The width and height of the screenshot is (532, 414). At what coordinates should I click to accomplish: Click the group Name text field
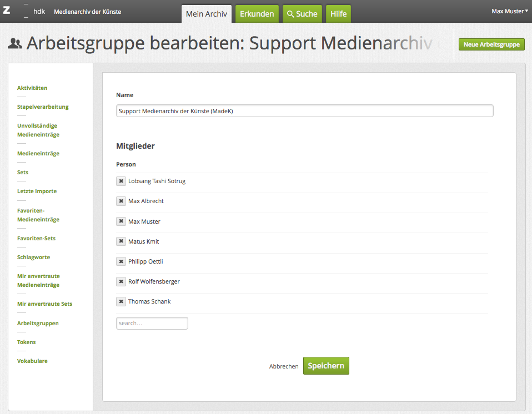tap(304, 111)
